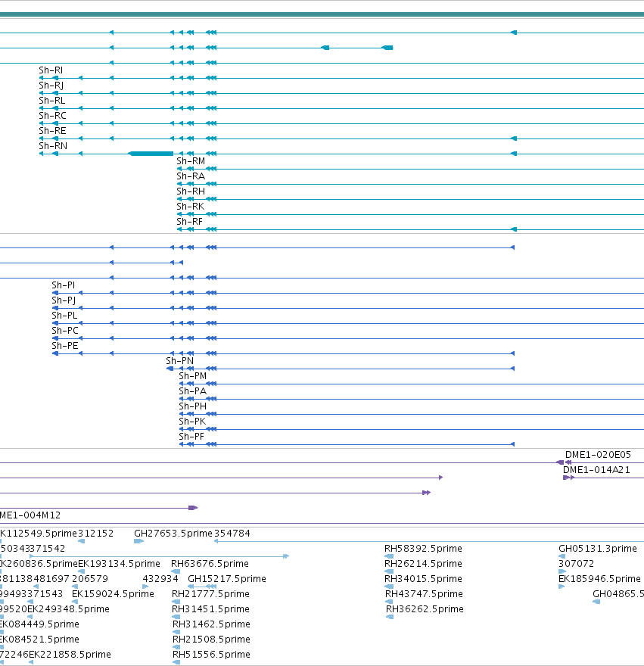
Task: Click the DME1-020E05 feature label
Action: [x=598, y=455]
